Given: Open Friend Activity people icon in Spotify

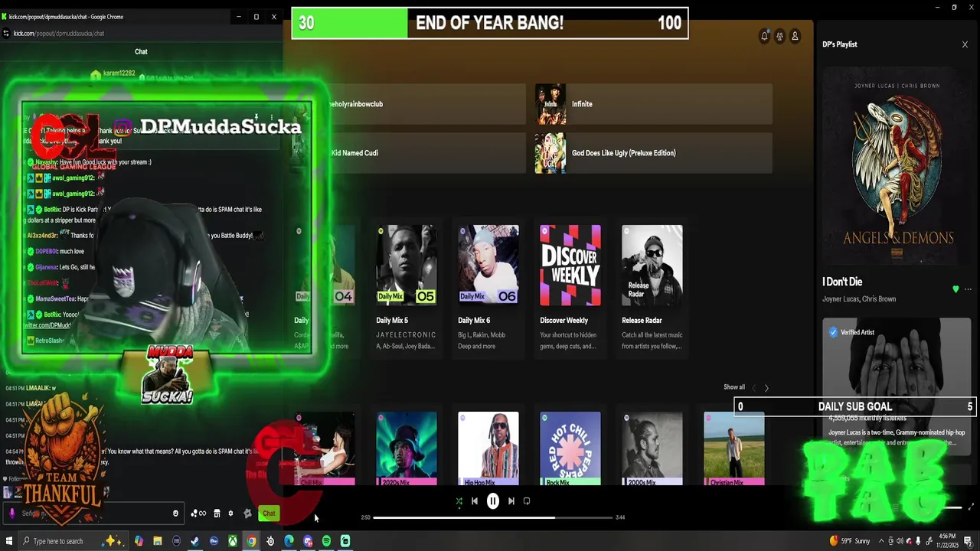Looking at the screenshot, I should coord(779,36).
